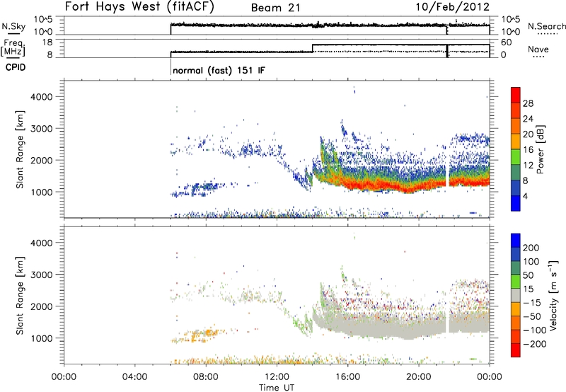Click the 'normal (fast) 151 IF' mode text

coord(219,70)
